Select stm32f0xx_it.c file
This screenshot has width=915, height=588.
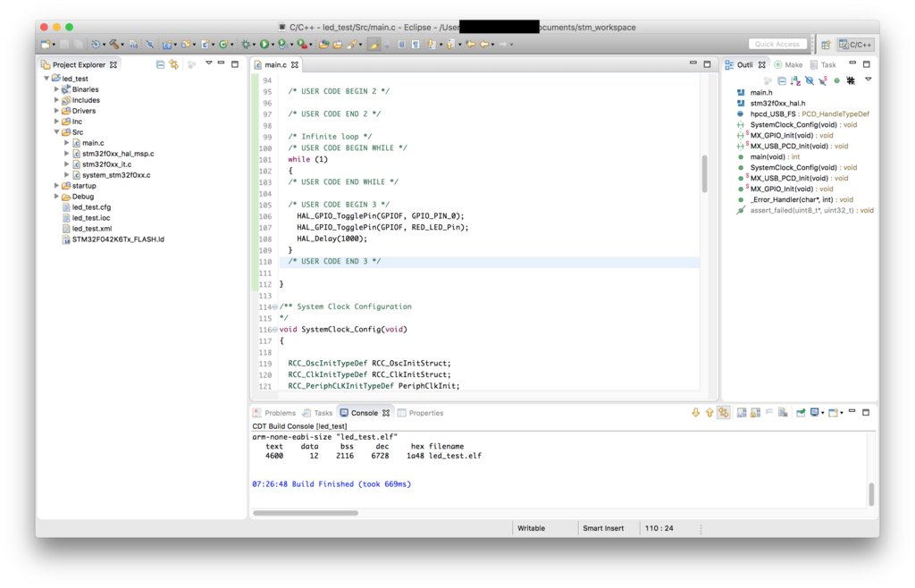[106, 164]
